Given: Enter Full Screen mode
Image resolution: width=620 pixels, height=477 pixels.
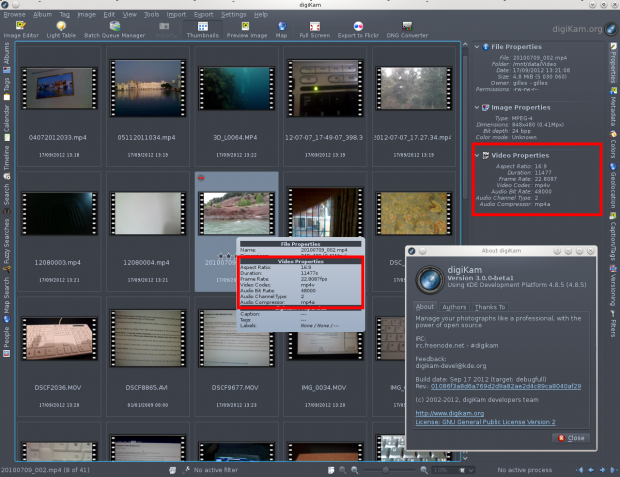Looking at the screenshot, I should click(x=315, y=30).
